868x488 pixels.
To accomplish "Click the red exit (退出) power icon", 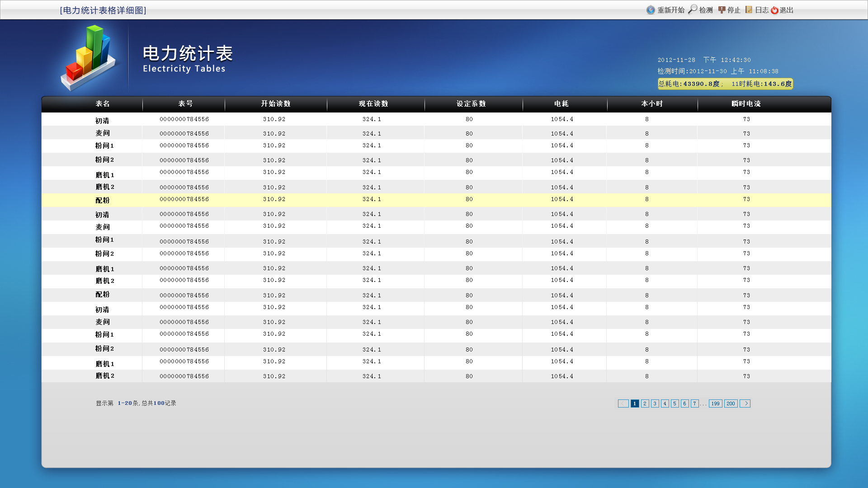I will 775,10.
